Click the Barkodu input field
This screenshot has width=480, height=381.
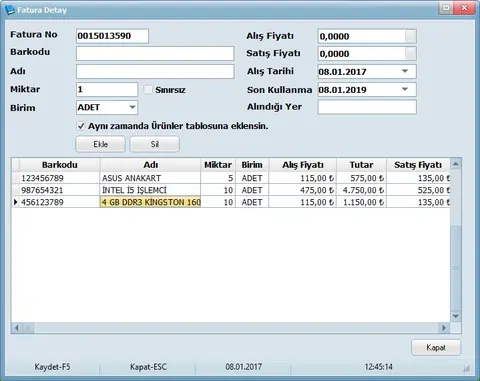pyautogui.click(x=155, y=53)
